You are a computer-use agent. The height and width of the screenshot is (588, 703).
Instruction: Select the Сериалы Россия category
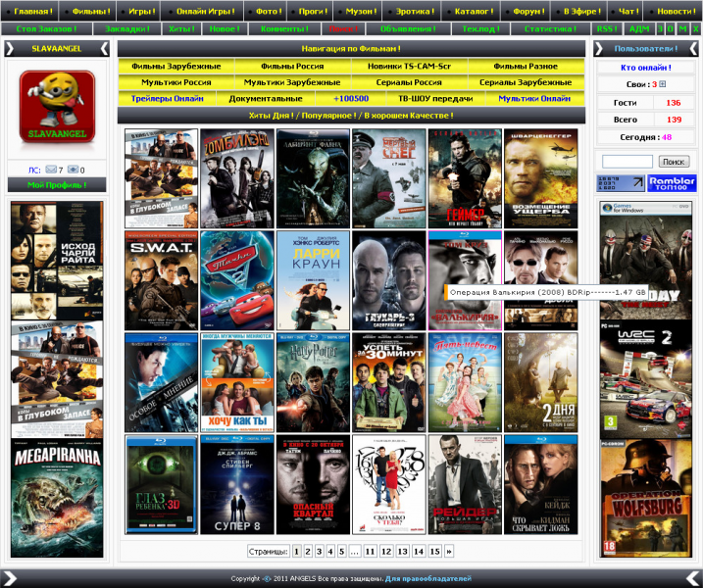pos(409,82)
